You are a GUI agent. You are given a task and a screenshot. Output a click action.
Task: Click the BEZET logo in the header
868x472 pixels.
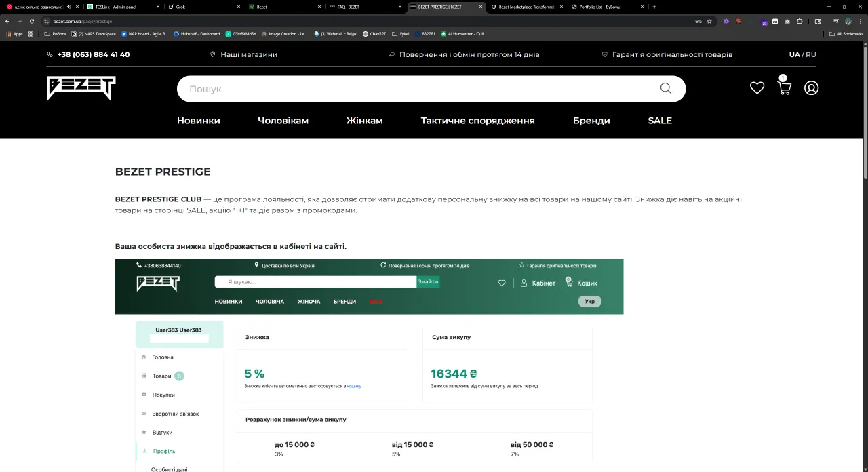coord(81,88)
